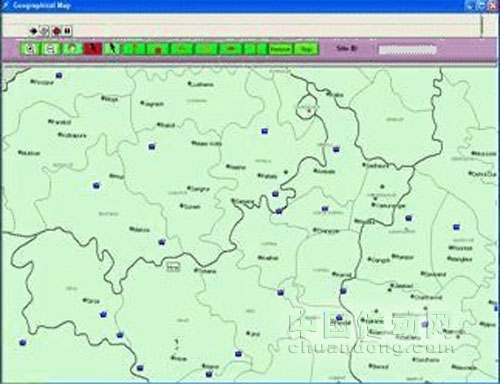Click the site marker in top-left map corner
This screenshot has width=500, height=384.
pos(59,75)
